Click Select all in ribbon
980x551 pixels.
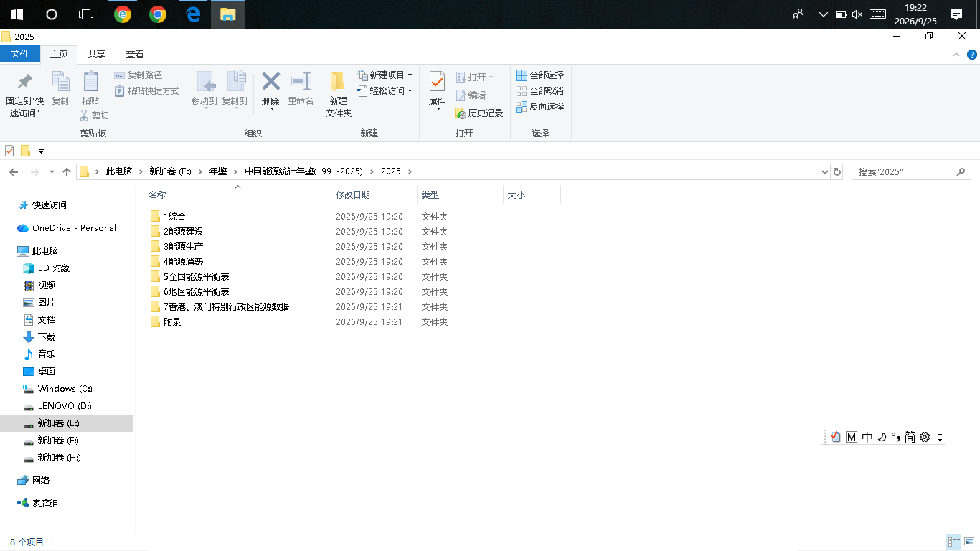click(x=540, y=75)
